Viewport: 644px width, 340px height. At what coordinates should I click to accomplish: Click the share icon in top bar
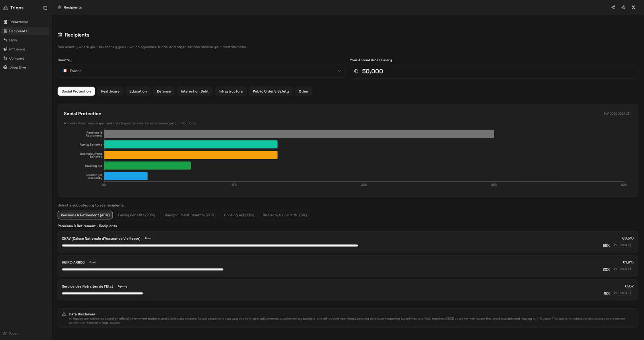click(x=613, y=7)
